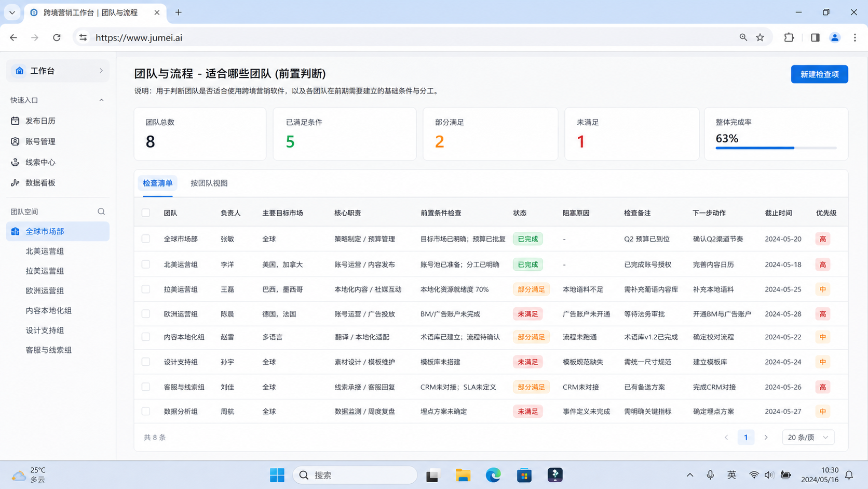
Task: Show hidden system tray icons
Action: point(690,475)
